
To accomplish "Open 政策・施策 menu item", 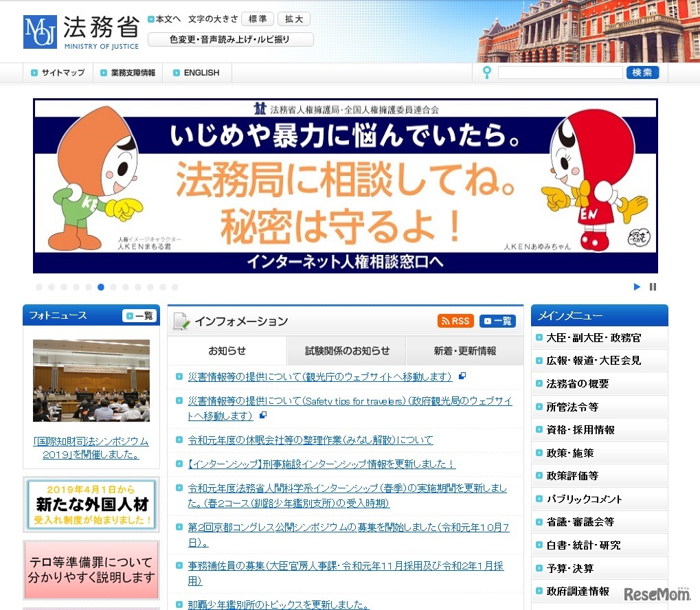I will (600, 453).
